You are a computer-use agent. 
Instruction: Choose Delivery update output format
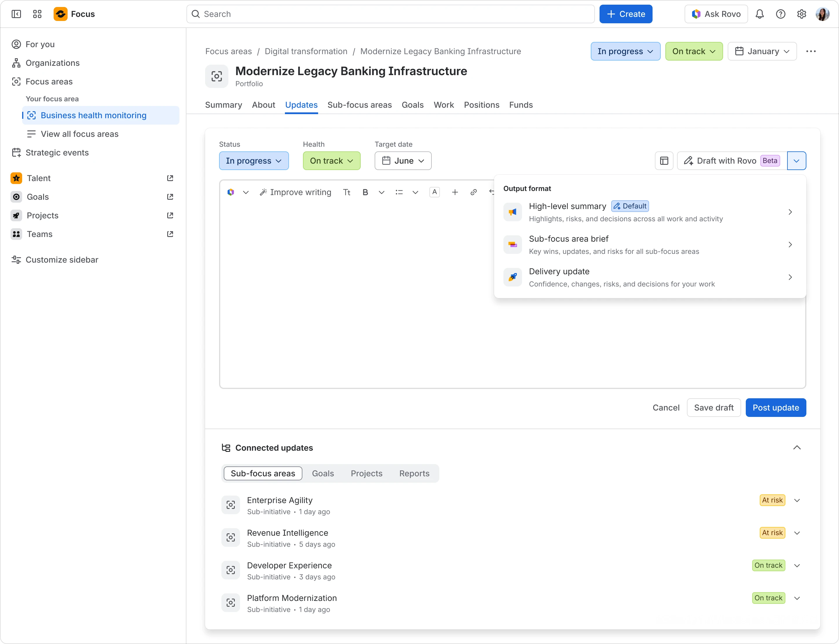tap(649, 277)
